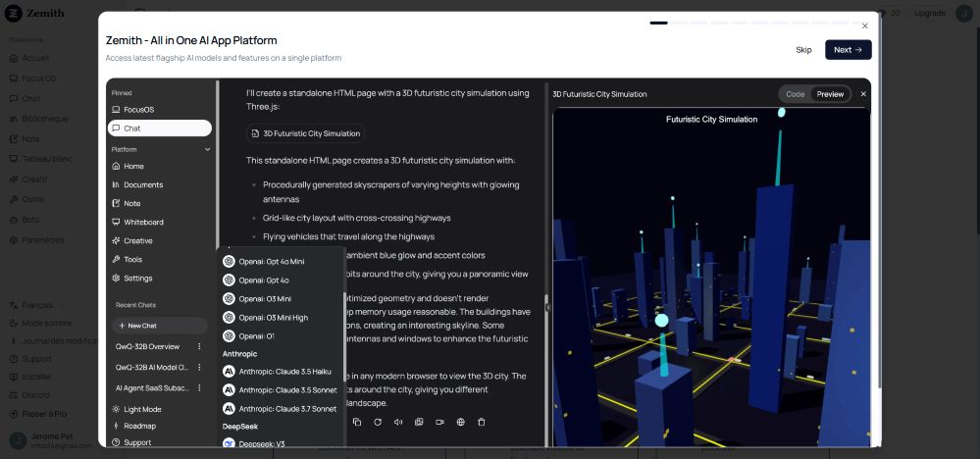
Task: Click the Zemith logo in the background header
Action: [35, 13]
